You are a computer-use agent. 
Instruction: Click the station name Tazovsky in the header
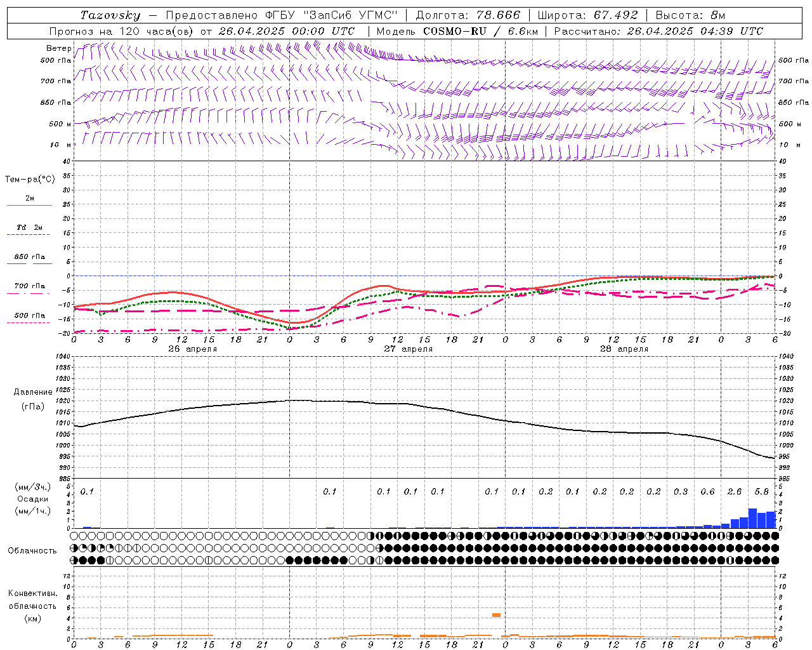coord(110,15)
